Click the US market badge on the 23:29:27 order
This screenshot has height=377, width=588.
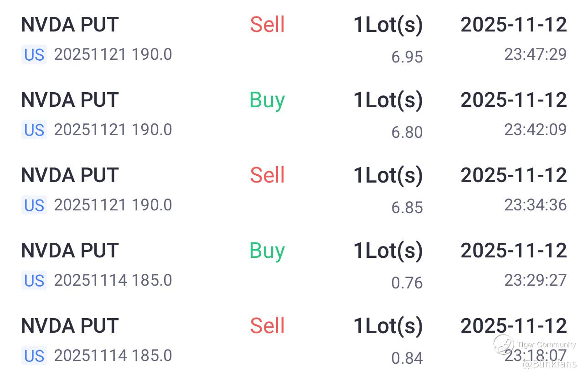[34, 281]
